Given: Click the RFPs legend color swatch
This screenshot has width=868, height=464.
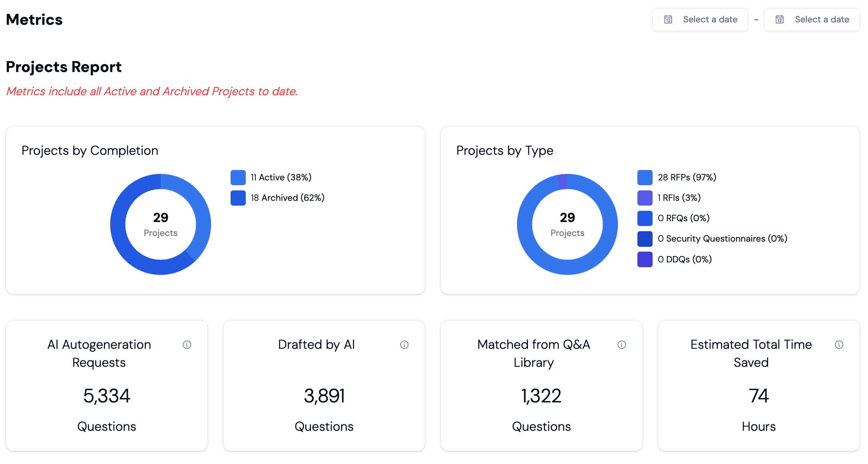Looking at the screenshot, I should coord(645,178).
